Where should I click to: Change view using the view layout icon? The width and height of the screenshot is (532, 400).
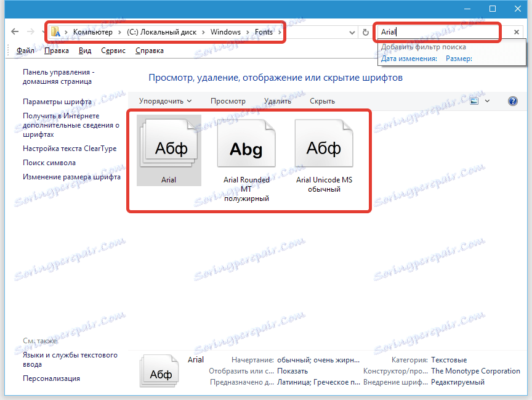(474, 101)
